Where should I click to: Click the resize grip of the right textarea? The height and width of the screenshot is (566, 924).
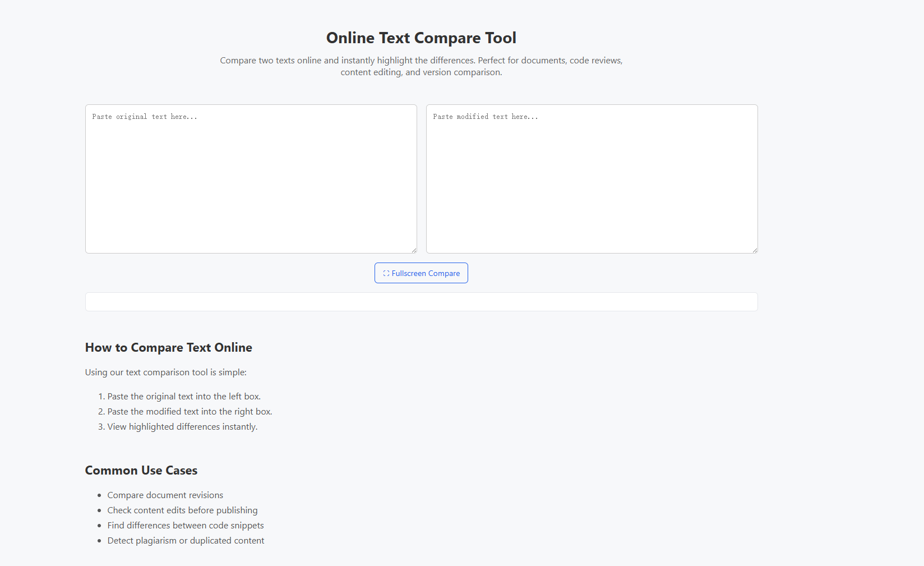click(x=754, y=249)
